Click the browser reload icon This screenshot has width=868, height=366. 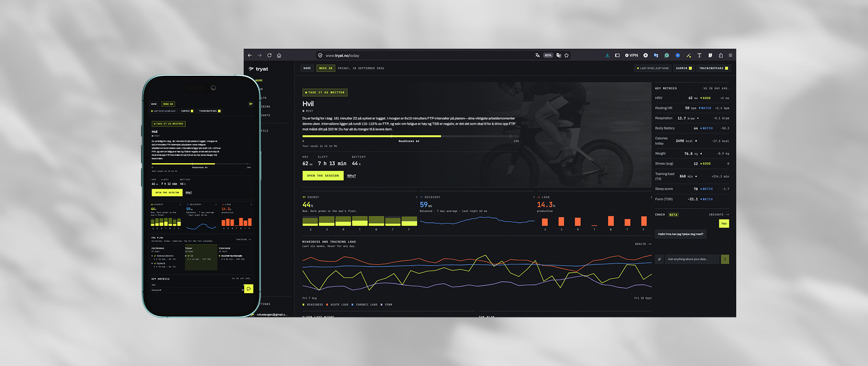tap(269, 55)
